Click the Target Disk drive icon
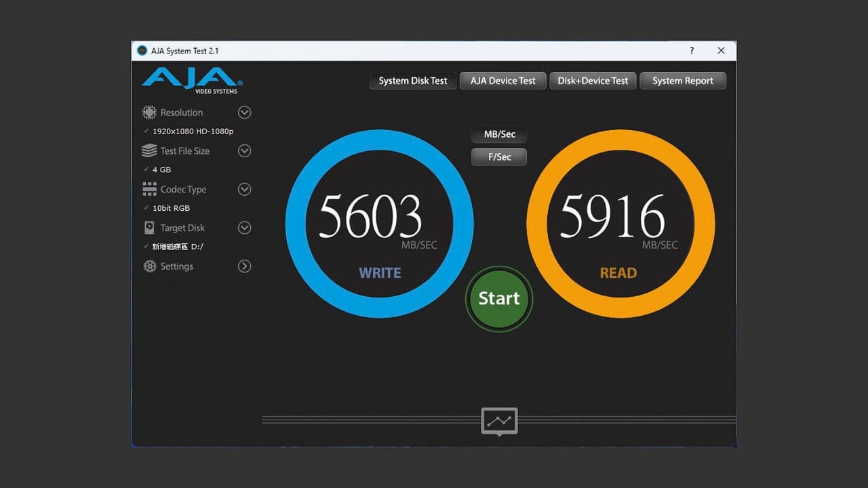This screenshot has height=488, width=868. [149, 228]
